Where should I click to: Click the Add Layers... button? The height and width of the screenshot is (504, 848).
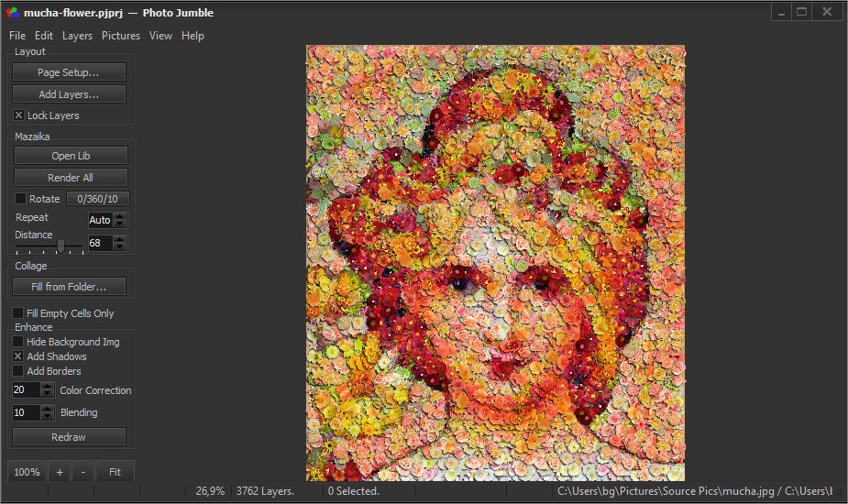coord(69,94)
